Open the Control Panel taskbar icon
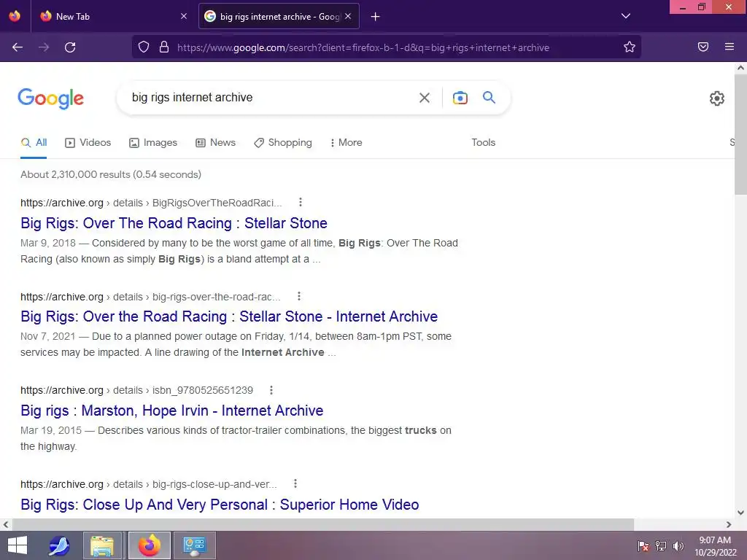 click(x=194, y=545)
